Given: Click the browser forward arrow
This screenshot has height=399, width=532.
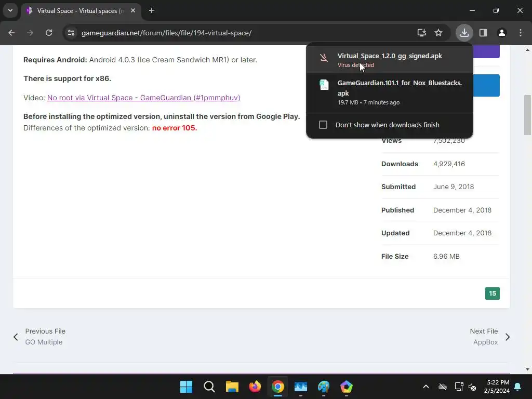Looking at the screenshot, I should pyautogui.click(x=30, y=33).
